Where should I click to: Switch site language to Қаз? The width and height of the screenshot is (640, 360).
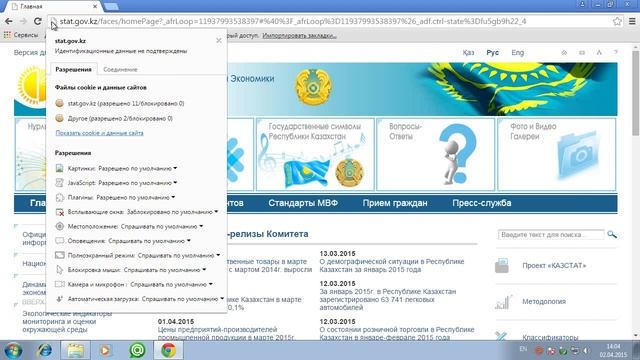coord(468,53)
